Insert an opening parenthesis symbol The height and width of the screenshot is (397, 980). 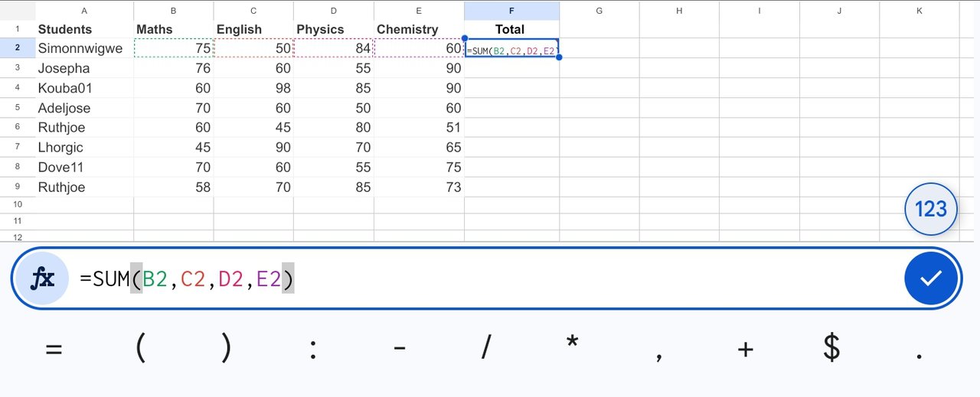[140, 349]
